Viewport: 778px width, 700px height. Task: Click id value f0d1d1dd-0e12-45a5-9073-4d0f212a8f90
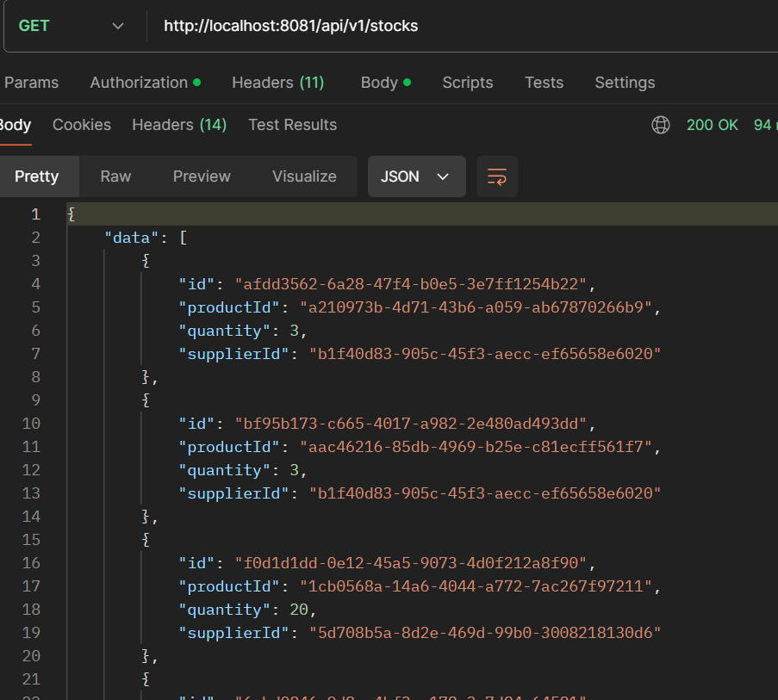[411, 563]
